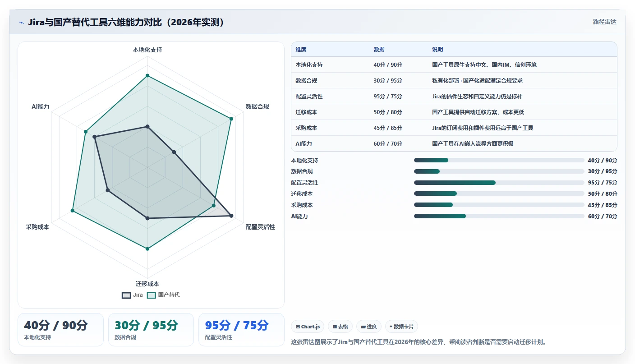The image size is (635, 364).
Task: Click the 采购成本 axis label on the radar
Action: pyautogui.click(x=37, y=227)
